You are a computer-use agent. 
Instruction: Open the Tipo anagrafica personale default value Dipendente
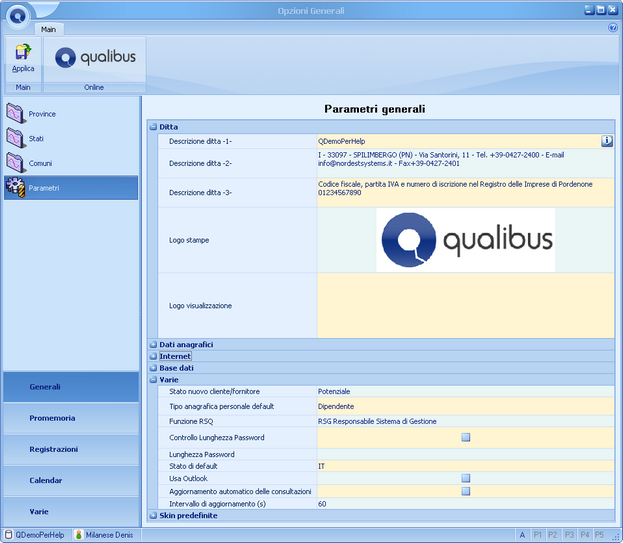click(x=465, y=406)
